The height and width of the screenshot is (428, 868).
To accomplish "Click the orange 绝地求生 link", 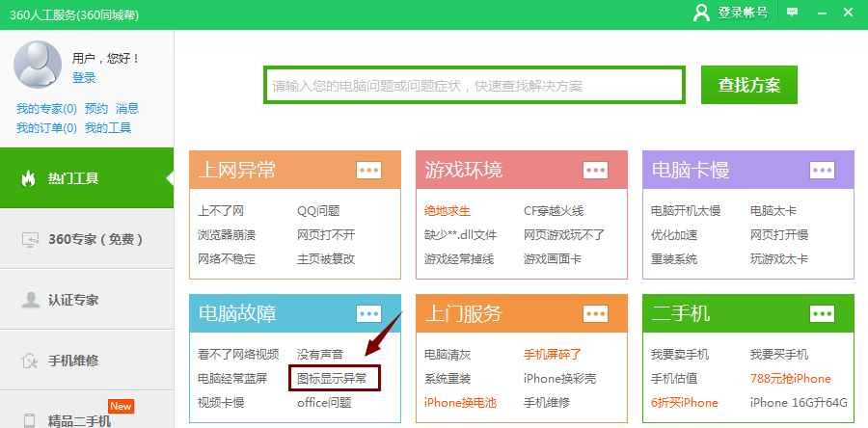I will click(x=448, y=211).
